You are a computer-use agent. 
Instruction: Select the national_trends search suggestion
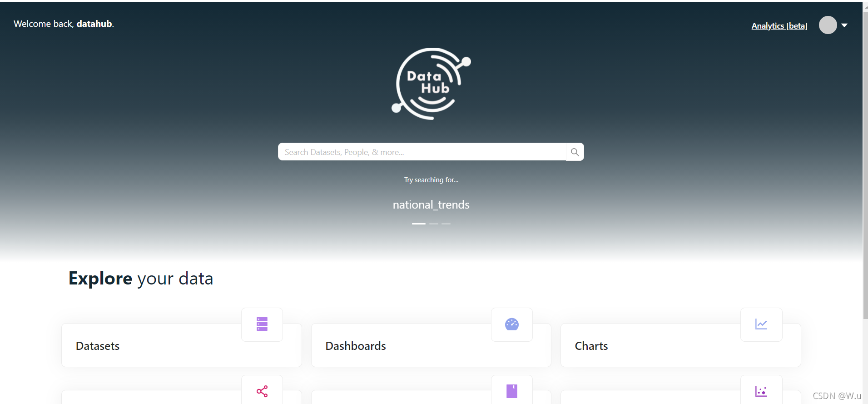point(431,204)
